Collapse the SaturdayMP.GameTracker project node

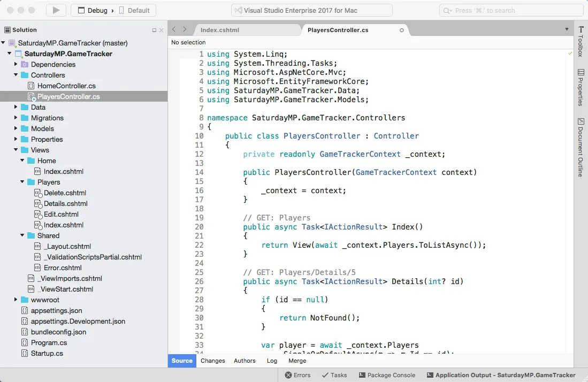pos(10,54)
